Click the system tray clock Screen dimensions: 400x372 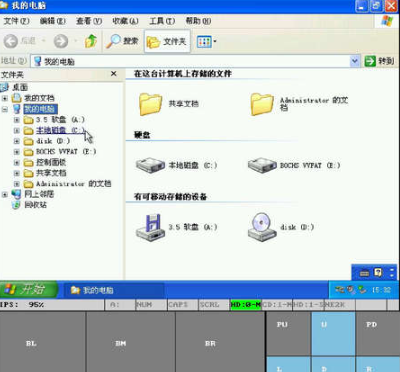[381, 290]
